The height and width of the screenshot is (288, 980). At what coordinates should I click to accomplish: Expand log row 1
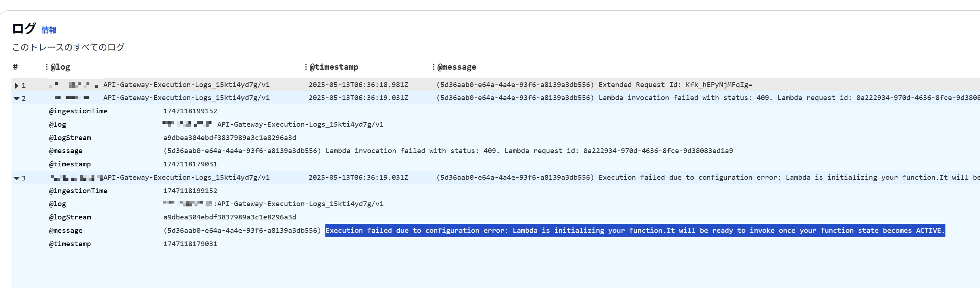pyautogui.click(x=16, y=86)
